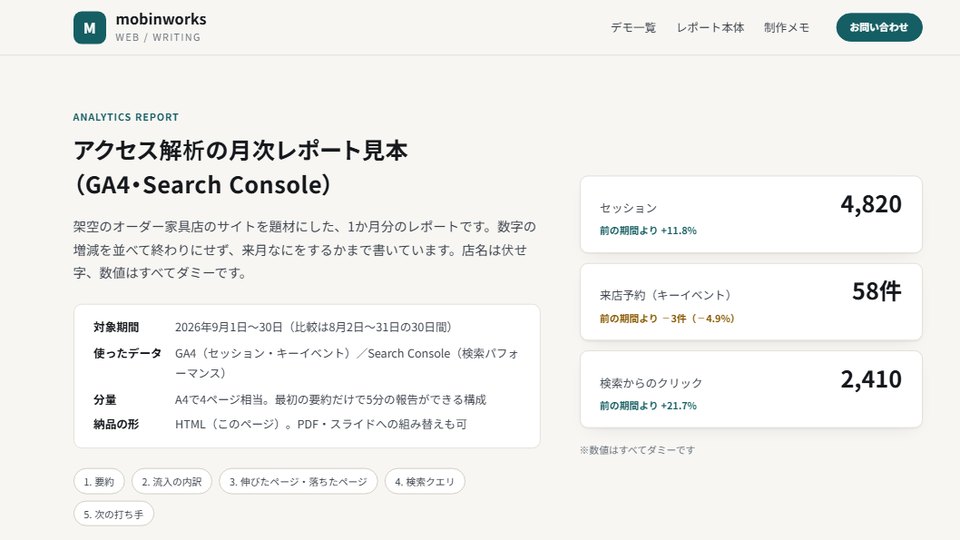The height and width of the screenshot is (540, 960).
Task: Click the お問い合わせ button
Action: click(879, 28)
